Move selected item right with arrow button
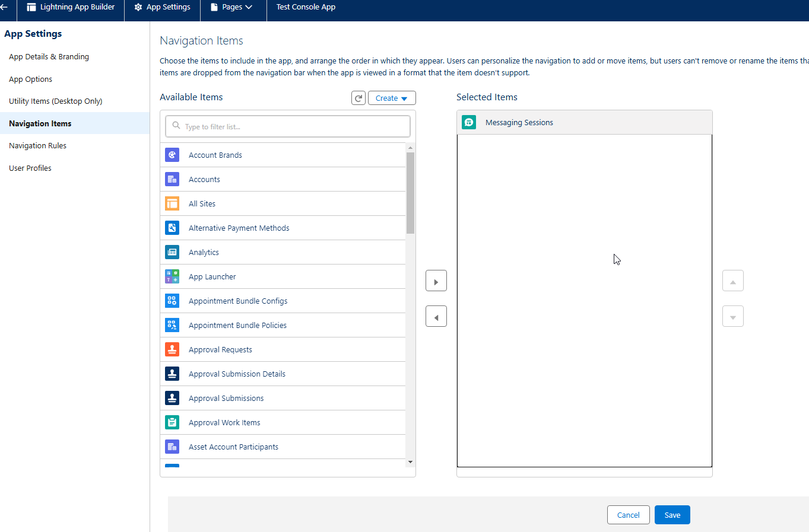Screen dimensions: 809x532 [436, 281]
